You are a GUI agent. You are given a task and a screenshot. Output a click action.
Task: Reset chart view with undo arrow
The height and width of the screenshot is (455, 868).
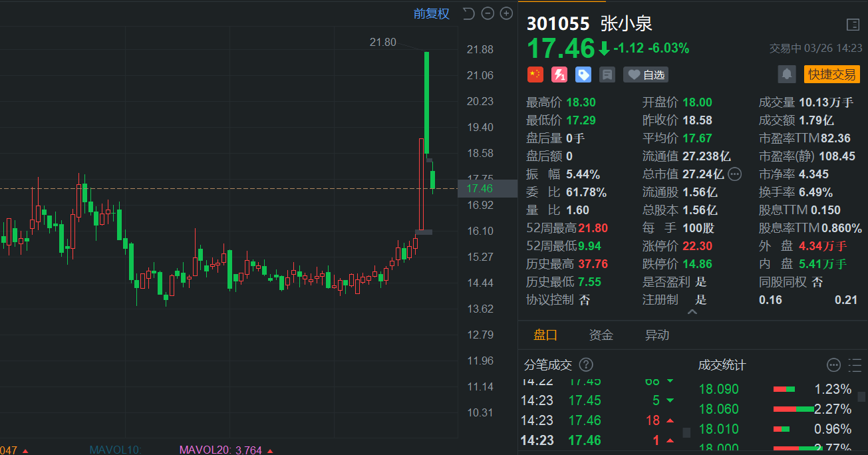click(x=468, y=13)
